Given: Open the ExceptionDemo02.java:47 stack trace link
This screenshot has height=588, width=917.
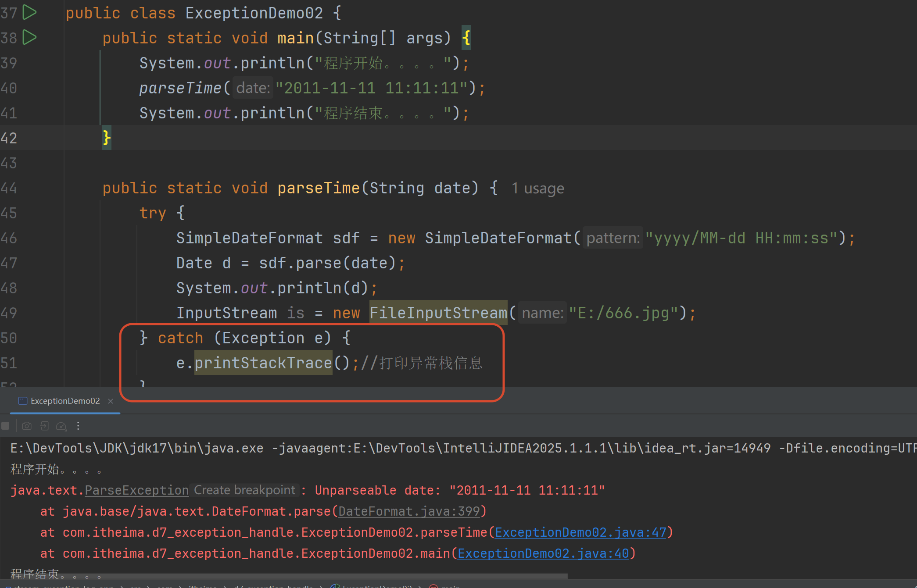Looking at the screenshot, I should pyautogui.click(x=580, y=532).
